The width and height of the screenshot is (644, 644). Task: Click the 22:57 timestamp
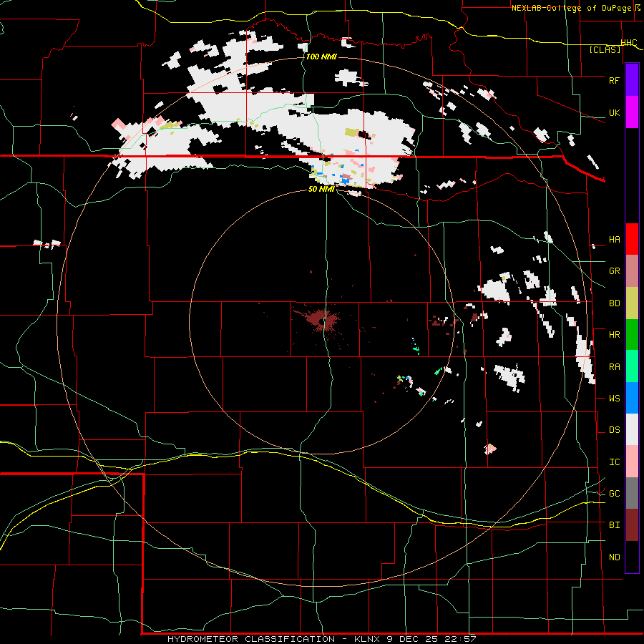tap(460, 639)
